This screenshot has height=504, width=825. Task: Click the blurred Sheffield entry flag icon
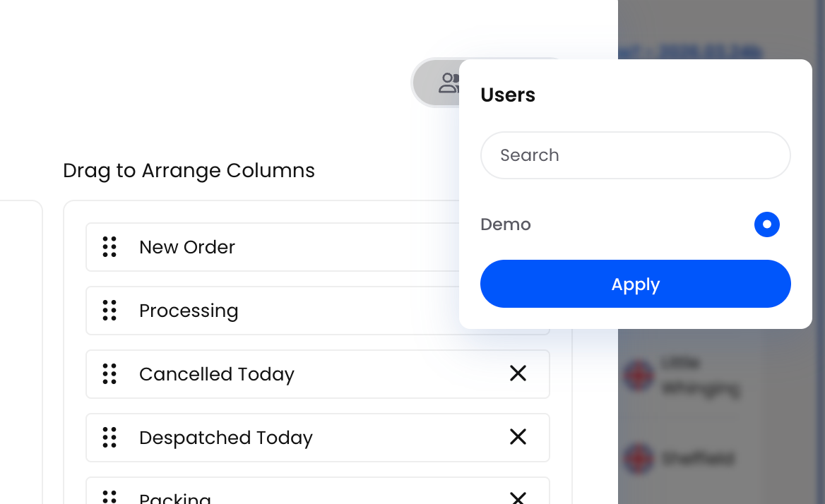(639, 459)
